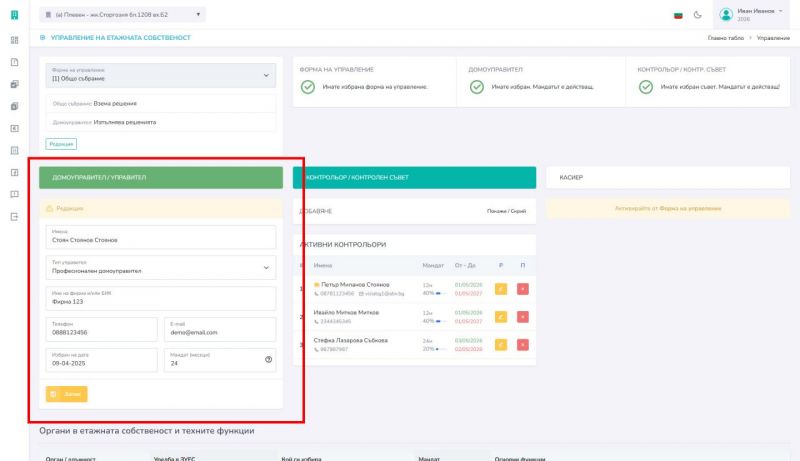Click the teal building logo icon in sidebar

14,15
